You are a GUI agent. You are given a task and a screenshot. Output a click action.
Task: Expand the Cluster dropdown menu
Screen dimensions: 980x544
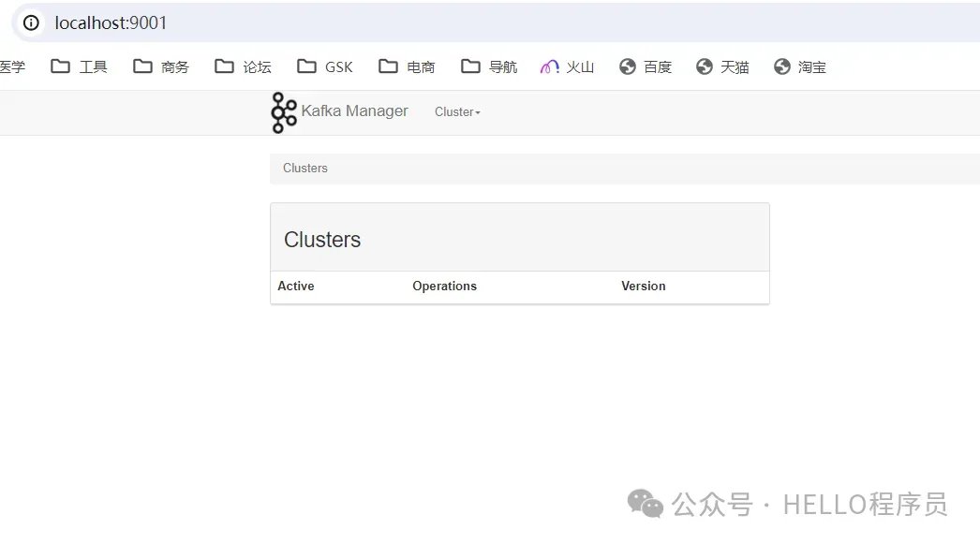click(457, 111)
